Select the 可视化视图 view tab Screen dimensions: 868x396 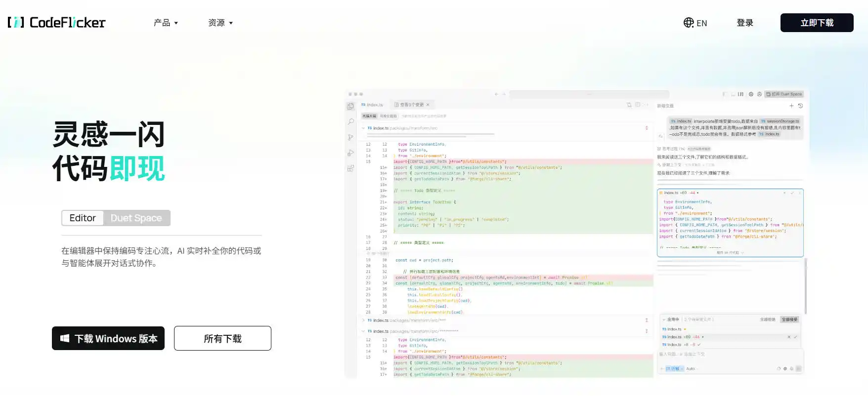(x=388, y=116)
